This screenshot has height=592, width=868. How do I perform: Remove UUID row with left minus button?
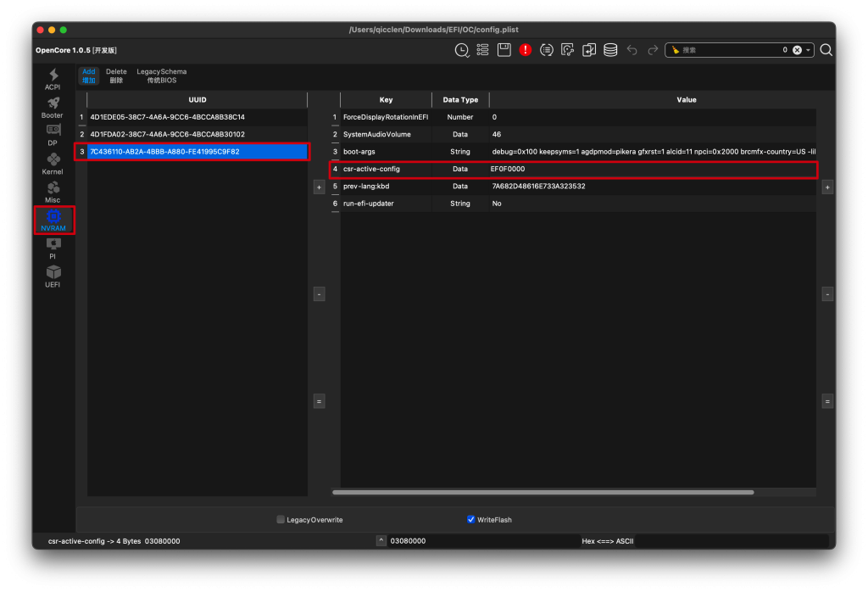319,294
